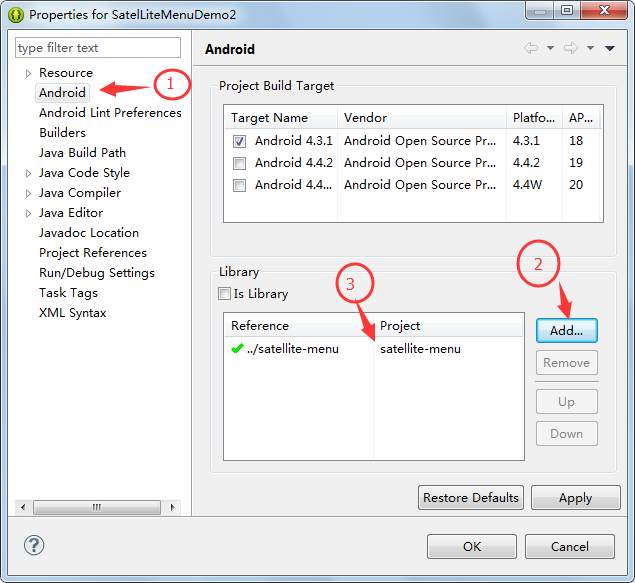Image resolution: width=635 pixels, height=583 pixels.
Task: Open Task Tags page
Action: pyautogui.click(x=68, y=293)
